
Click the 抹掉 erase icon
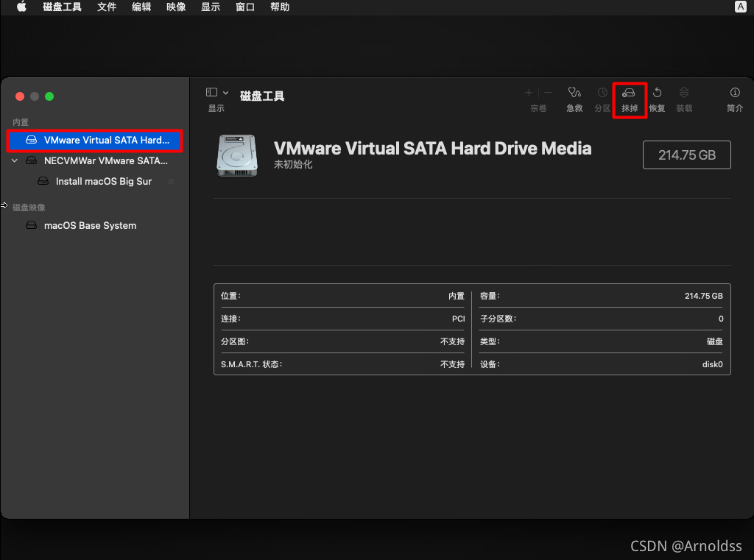coord(629,92)
